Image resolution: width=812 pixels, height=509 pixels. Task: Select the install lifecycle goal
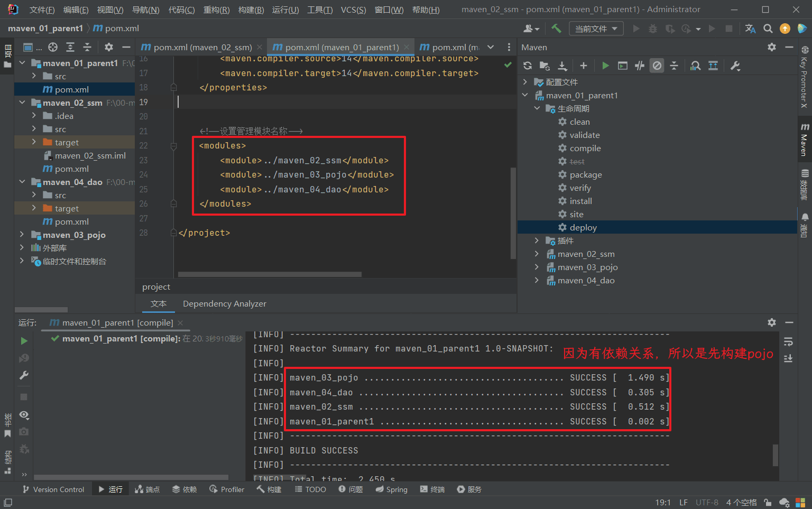point(580,201)
